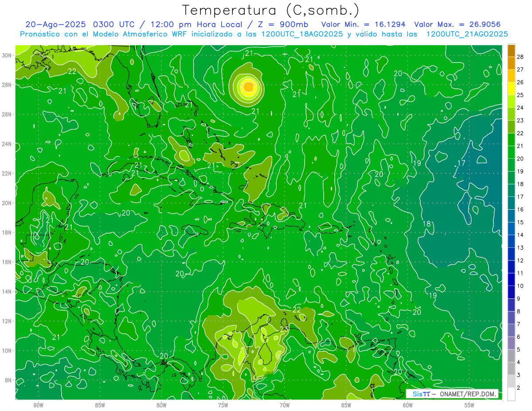The height and width of the screenshot is (411, 532).
Task: Click the 'SisPI - ONAMET/REP.DOM.' credit box
Action: 452,394
